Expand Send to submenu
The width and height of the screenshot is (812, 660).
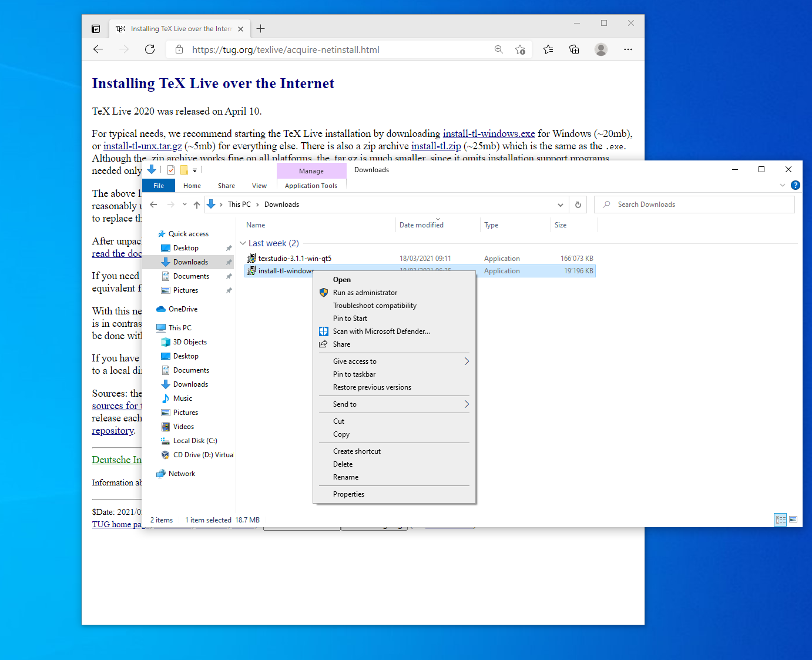(x=467, y=404)
